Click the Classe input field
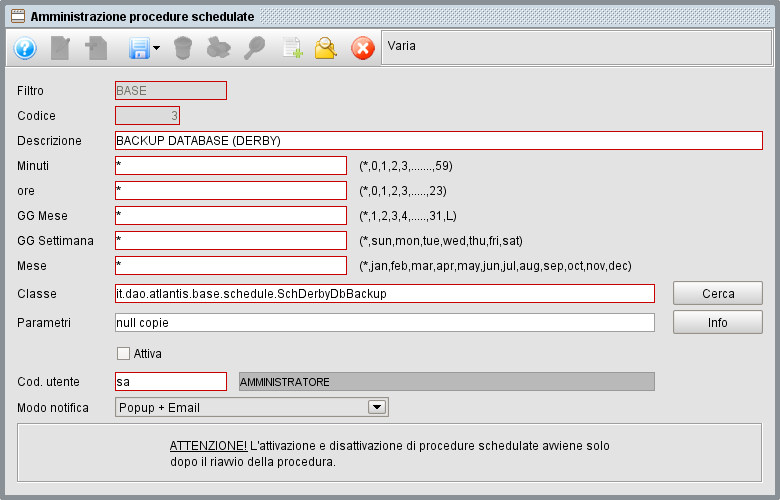This screenshot has height=500, width=780. pyautogui.click(x=384, y=293)
